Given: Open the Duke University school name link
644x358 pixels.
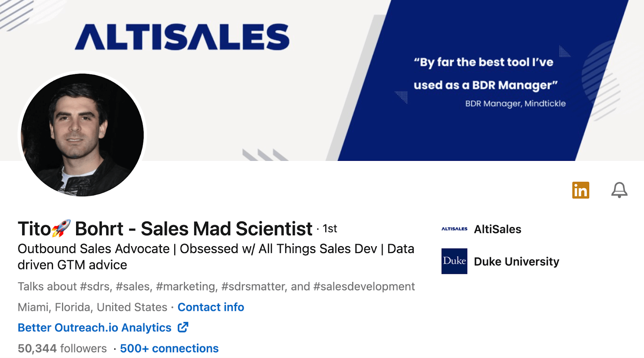Looking at the screenshot, I should coord(516,262).
